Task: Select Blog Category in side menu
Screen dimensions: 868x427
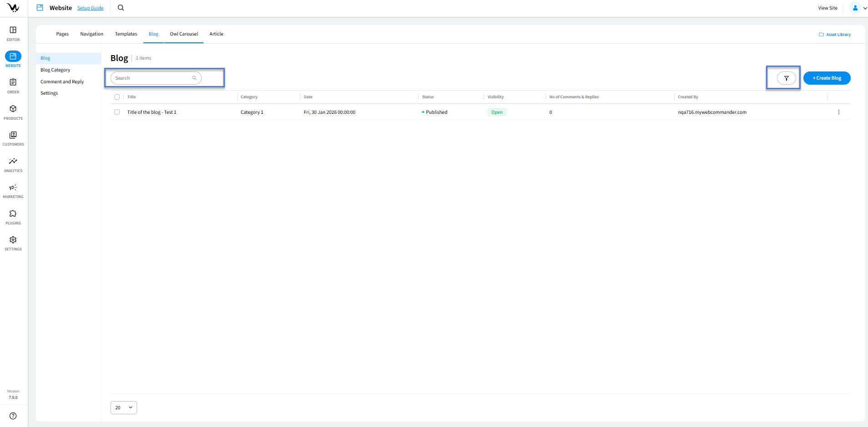Action: (x=56, y=70)
